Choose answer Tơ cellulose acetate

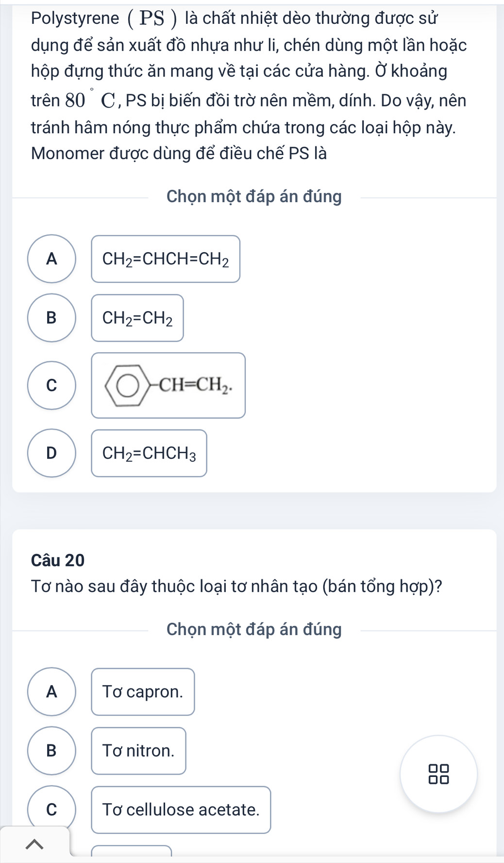(x=181, y=810)
